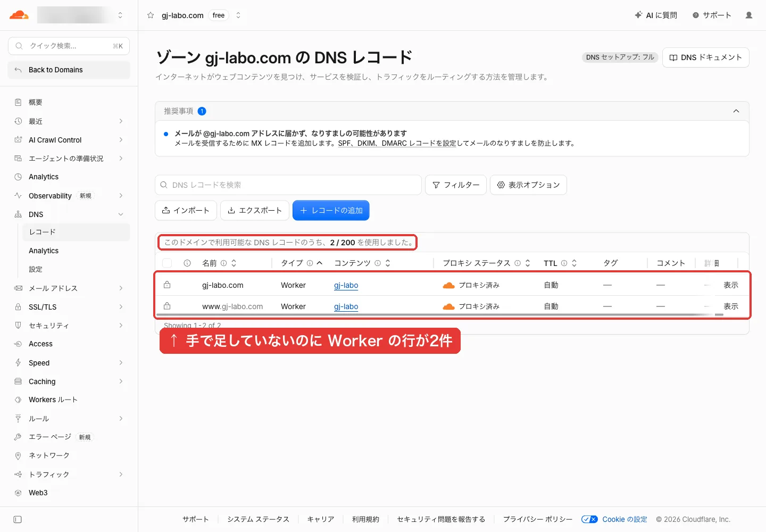Go Back to Domains
The image size is (766, 532).
click(x=69, y=70)
